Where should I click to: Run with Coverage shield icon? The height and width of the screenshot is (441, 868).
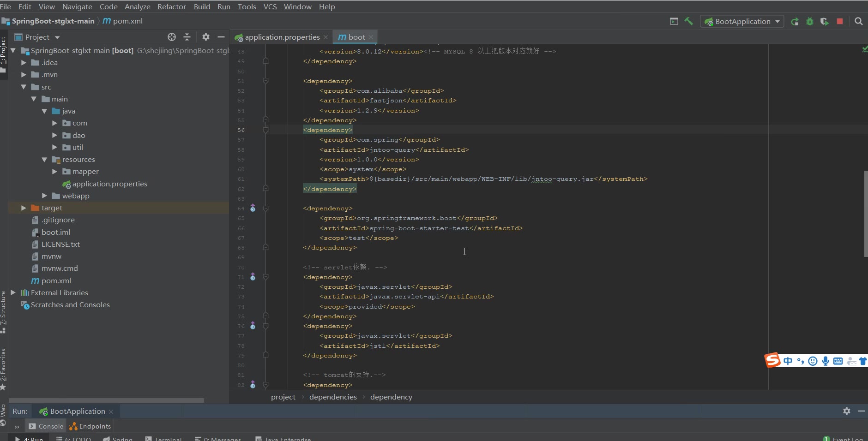click(x=824, y=22)
